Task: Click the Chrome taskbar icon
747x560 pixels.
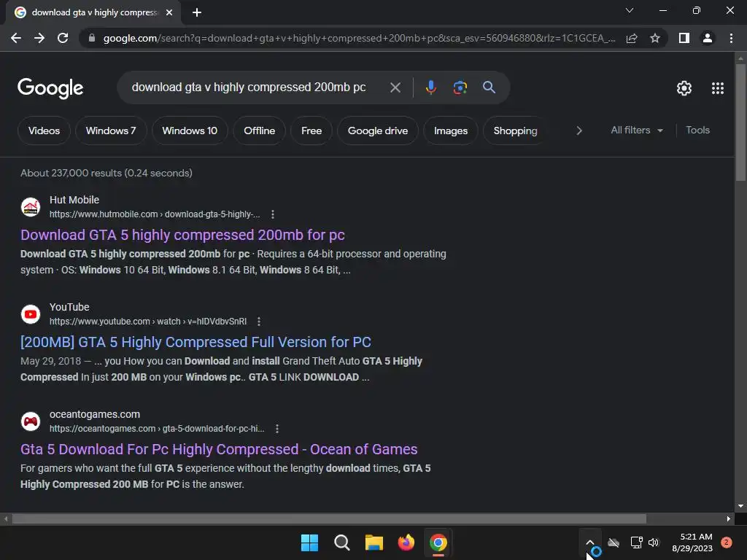Action: pos(438,542)
